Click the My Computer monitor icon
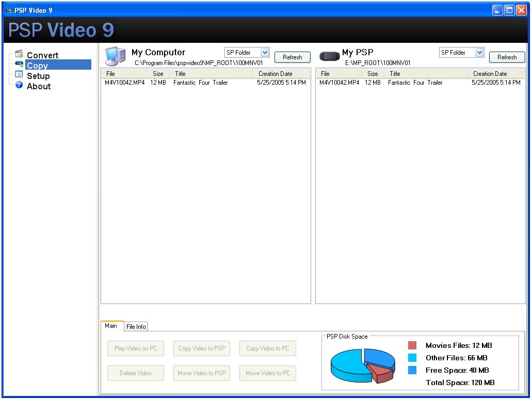Image resolution: width=532 pixels, height=399 pixels. click(115, 56)
